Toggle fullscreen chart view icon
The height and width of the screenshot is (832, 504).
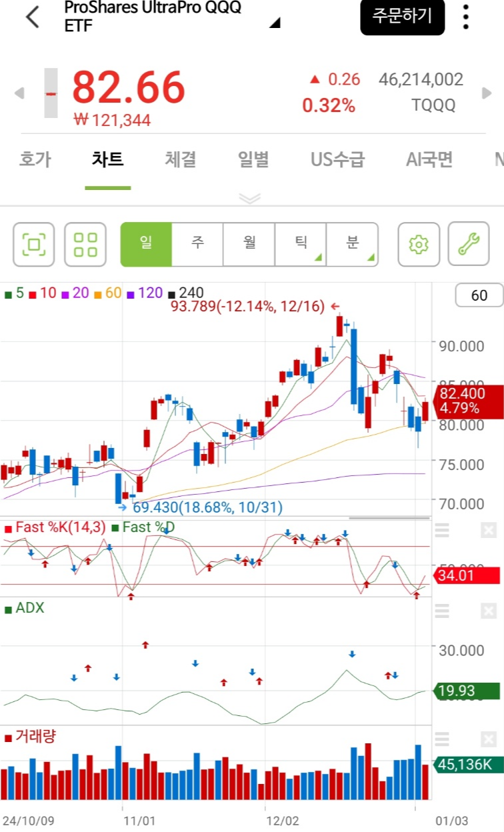coord(34,244)
